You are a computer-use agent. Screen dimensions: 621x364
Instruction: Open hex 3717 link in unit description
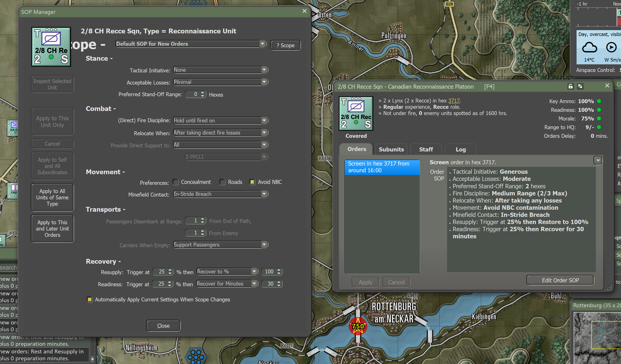pos(454,101)
